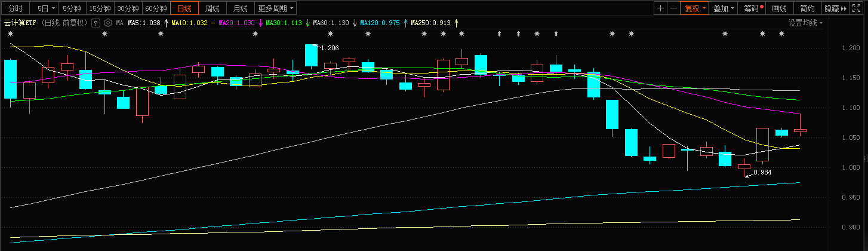
Task: Click the first event marker above the chart
Action: tap(10, 34)
